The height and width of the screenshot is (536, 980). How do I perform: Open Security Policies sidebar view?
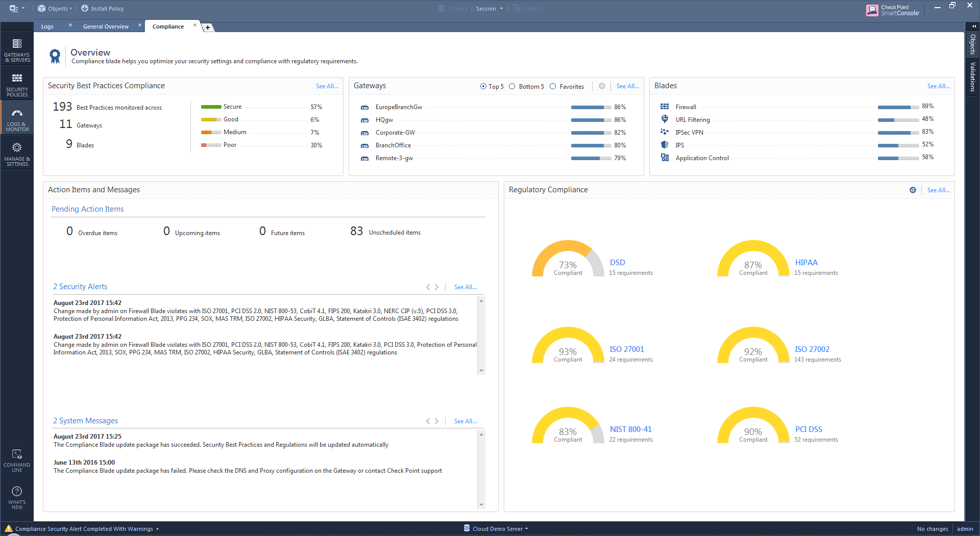pos(17,85)
